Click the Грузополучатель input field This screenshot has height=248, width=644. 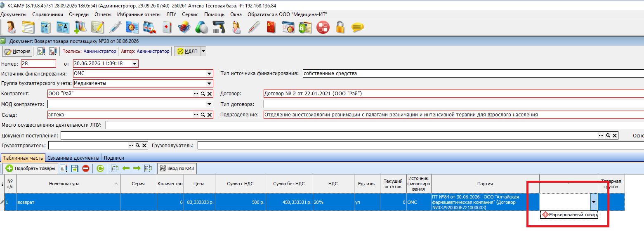click(420, 145)
